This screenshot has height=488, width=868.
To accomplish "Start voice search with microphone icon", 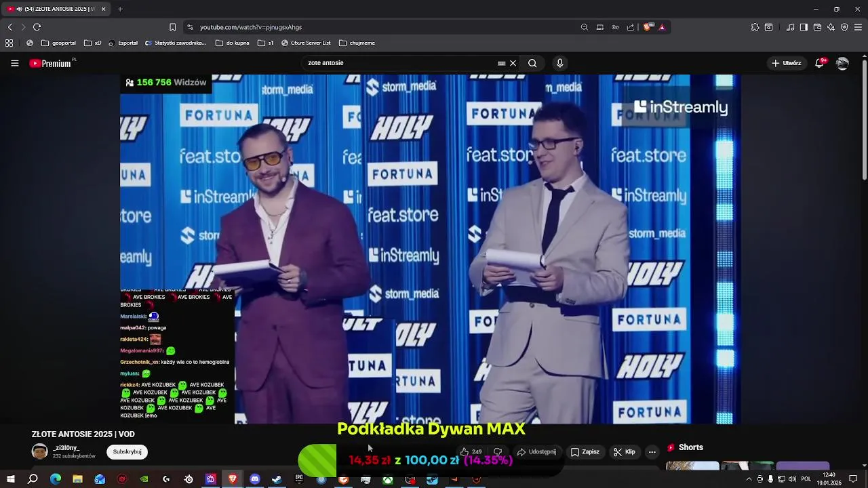I will 559,63.
